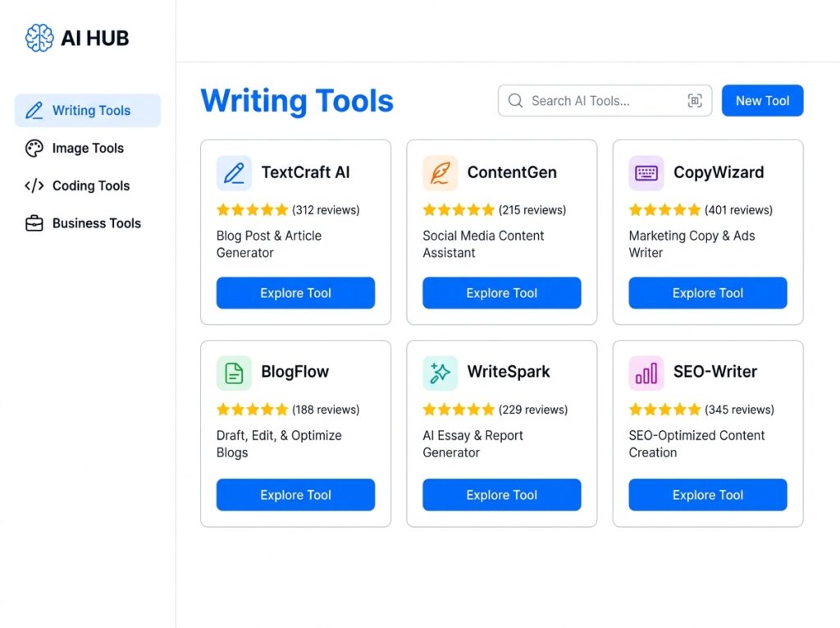This screenshot has width=840, height=628.
Task: Click the code brackets icon beside Coding Tools
Action: (34, 186)
